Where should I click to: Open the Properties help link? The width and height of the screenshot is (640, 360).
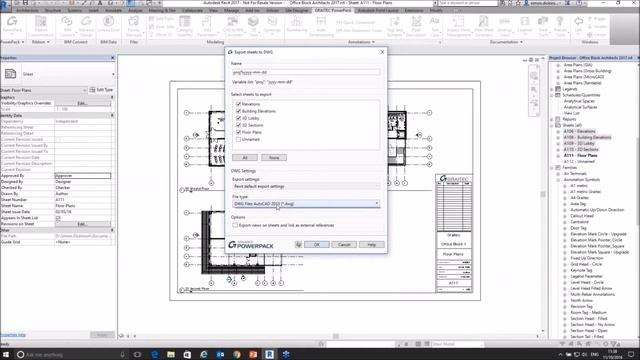coord(13,335)
